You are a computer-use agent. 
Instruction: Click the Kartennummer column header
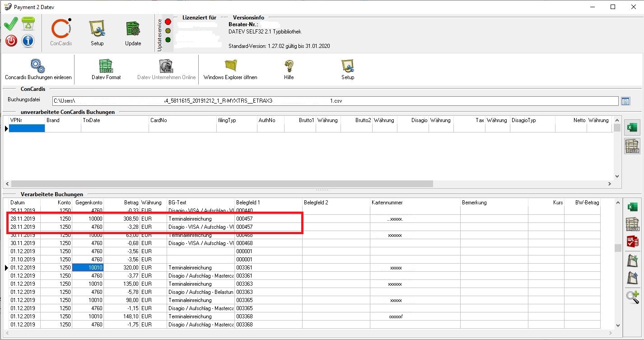415,203
